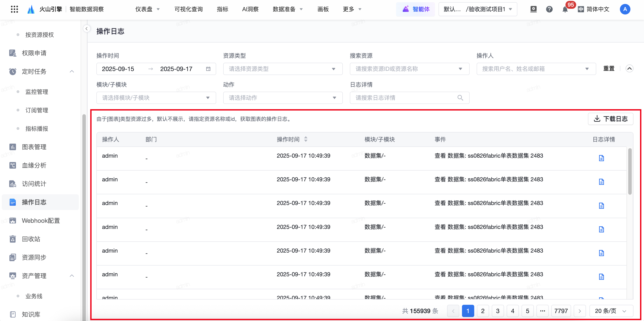
Task: Expand the 20 条/页 page size selector
Action: (x=611, y=311)
